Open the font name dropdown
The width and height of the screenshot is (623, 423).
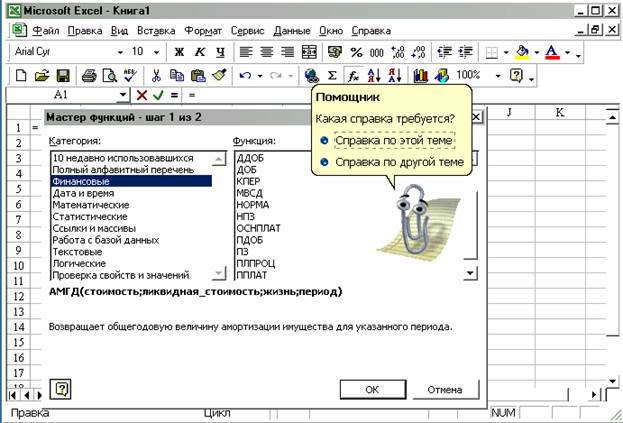click(120, 52)
